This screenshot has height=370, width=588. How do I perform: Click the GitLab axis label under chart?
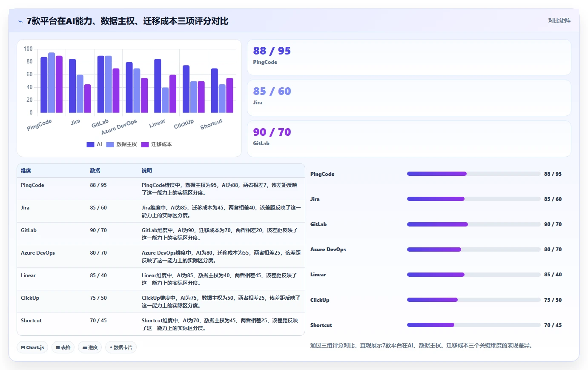click(100, 123)
